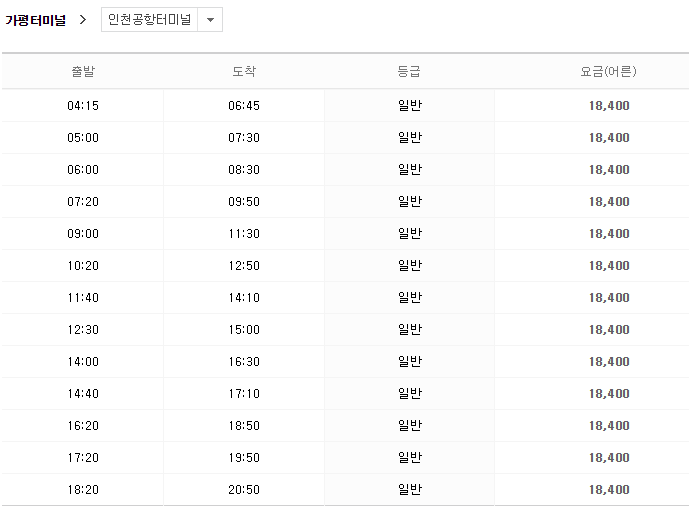The height and width of the screenshot is (507, 689).
Task: Select the 05:00 departure cell
Action: pos(83,138)
